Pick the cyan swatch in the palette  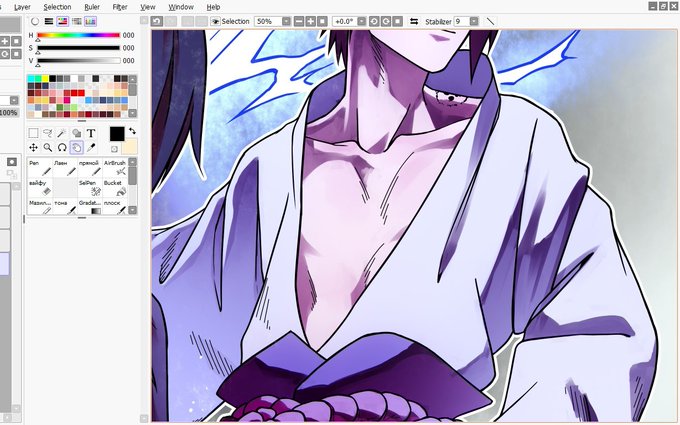coord(31,78)
